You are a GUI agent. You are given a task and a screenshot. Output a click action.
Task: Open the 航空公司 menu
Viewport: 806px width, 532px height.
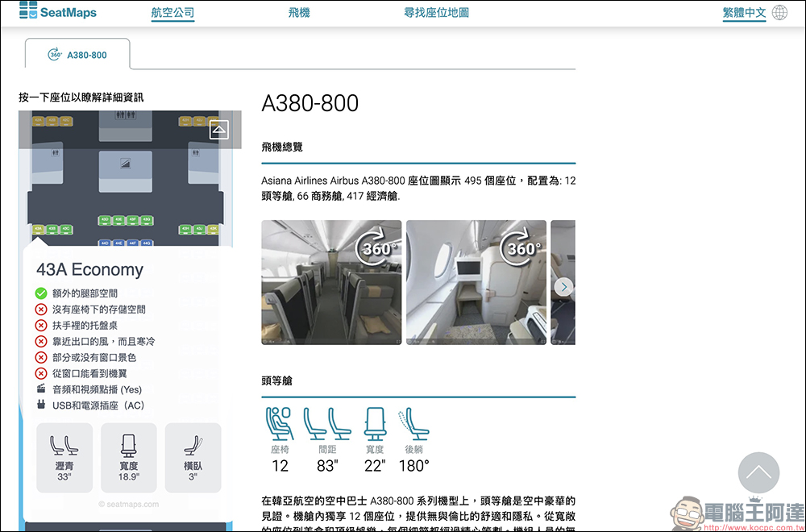172,13
